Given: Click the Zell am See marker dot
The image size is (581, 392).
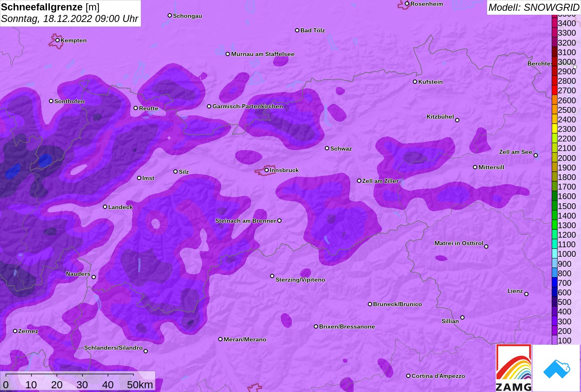Looking at the screenshot, I should (x=536, y=156).
